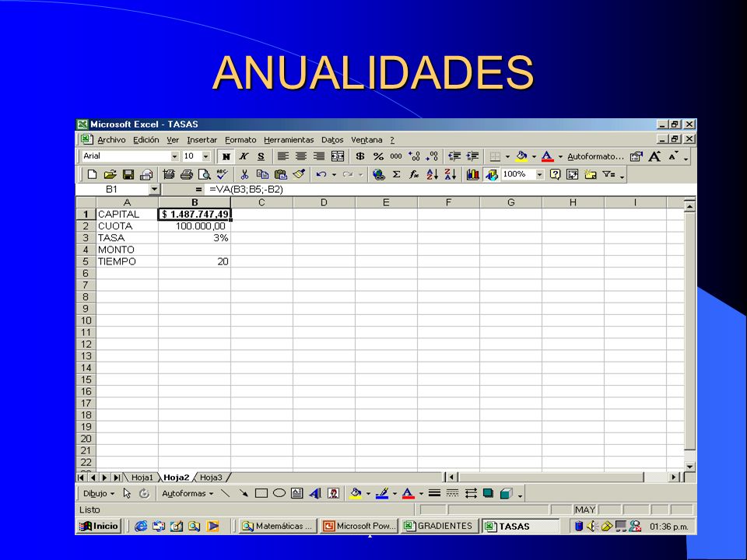Viewport: 747px width, 560px height.
Task: Open the chart wizard
Action: pyautogui.click(x=472, y=174)
